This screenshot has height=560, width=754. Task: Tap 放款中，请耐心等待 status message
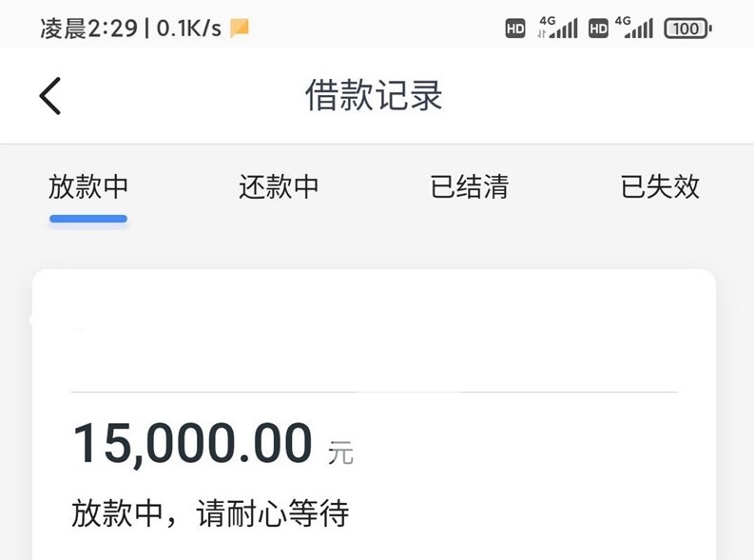210,513
